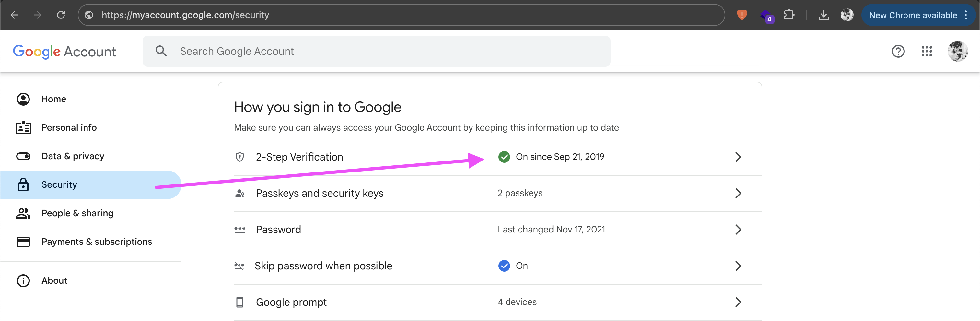
Task: Click the browser back arrow
Action: pyautogui.click(x=15, y=15)
